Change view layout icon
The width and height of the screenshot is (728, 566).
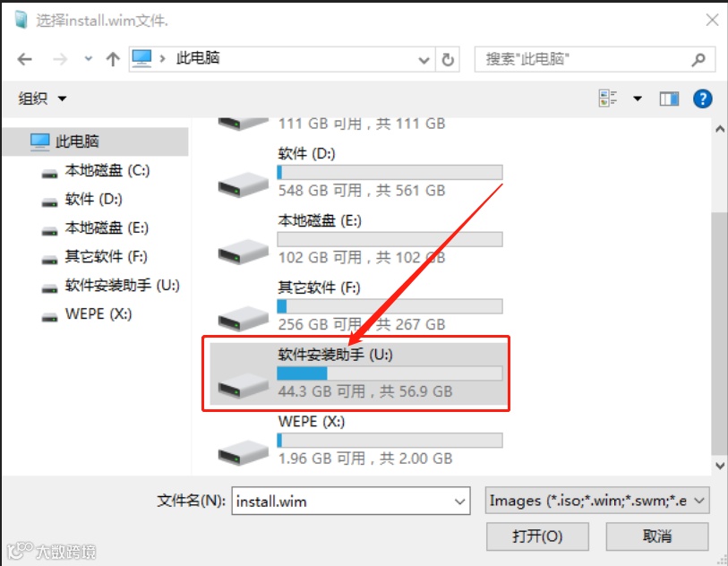coord(608,99)
